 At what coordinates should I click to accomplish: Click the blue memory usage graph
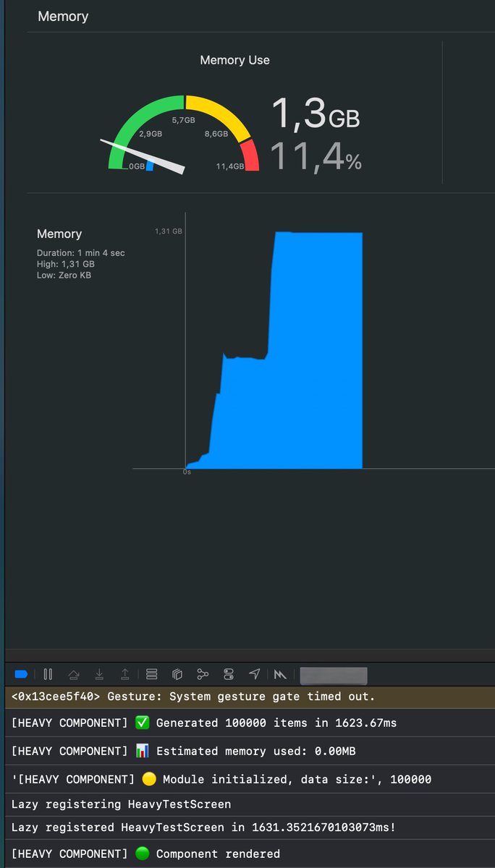(274, 351)
